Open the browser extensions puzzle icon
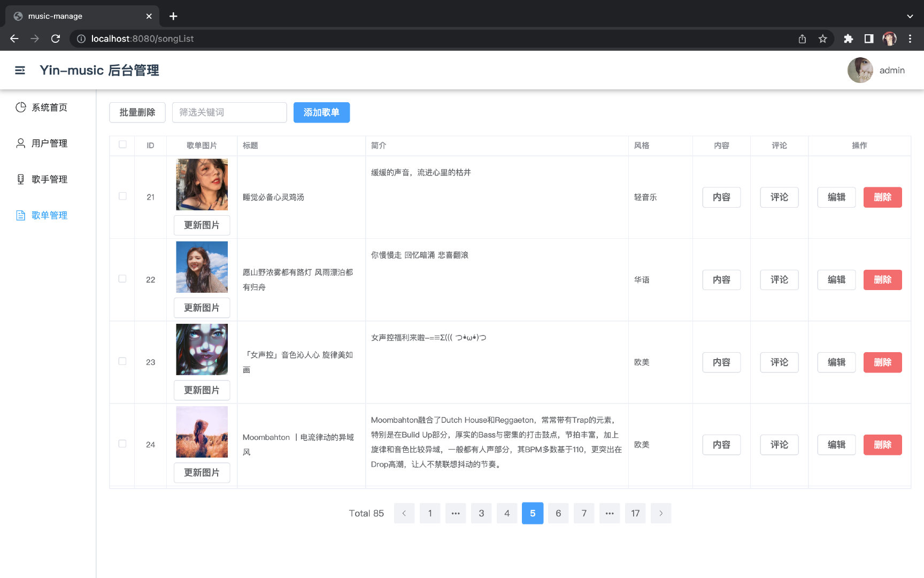Viewport: 924px width, 578px height. tap(848, 39)
